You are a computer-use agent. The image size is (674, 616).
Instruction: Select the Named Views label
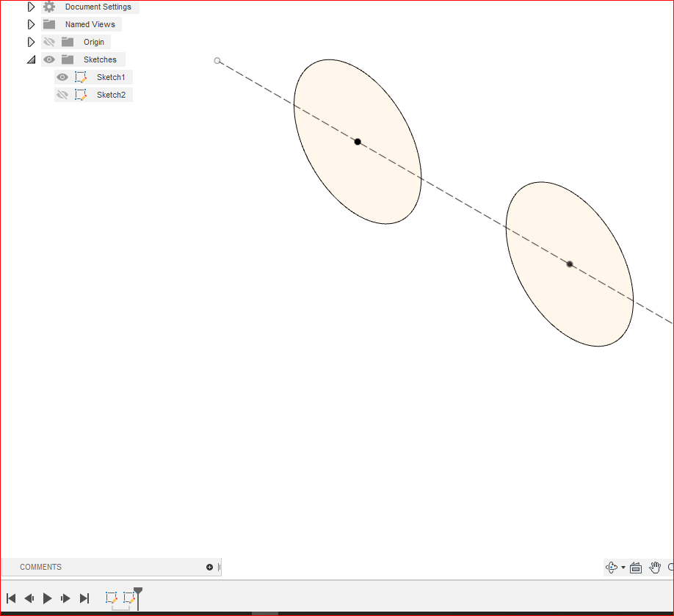(90, 24)
